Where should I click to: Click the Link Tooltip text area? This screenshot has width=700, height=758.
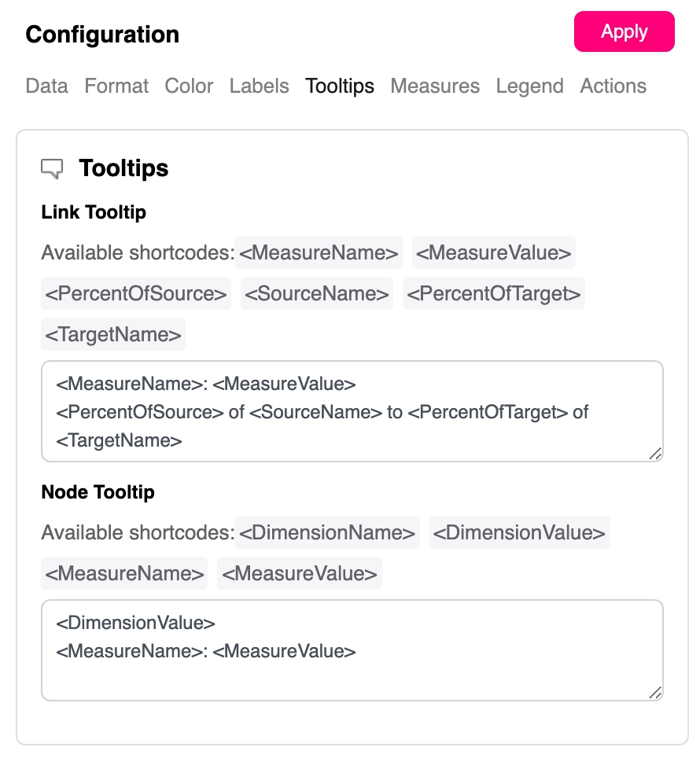coord(352,411)
